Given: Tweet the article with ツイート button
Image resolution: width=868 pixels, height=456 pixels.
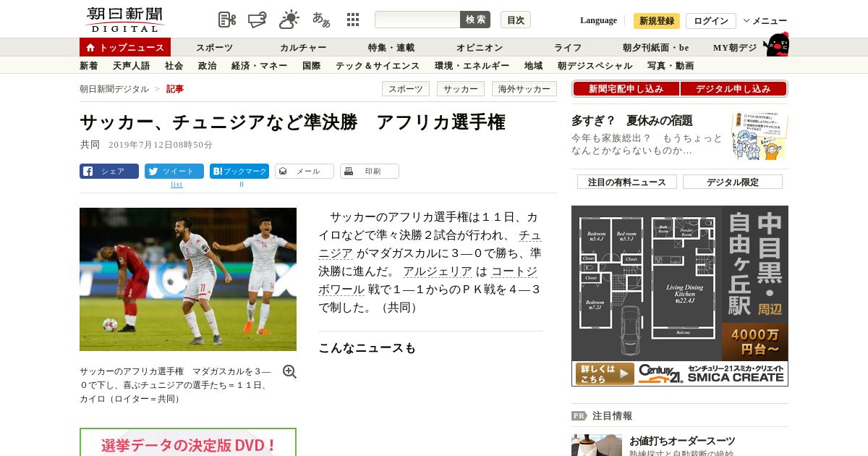Looking at the screenshot, I should click(174, 172).
